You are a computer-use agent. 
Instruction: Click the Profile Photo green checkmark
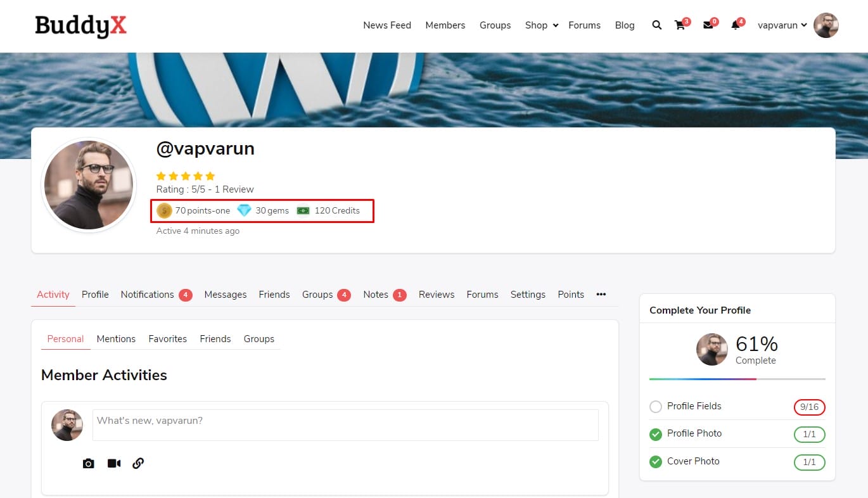point(656,434)
